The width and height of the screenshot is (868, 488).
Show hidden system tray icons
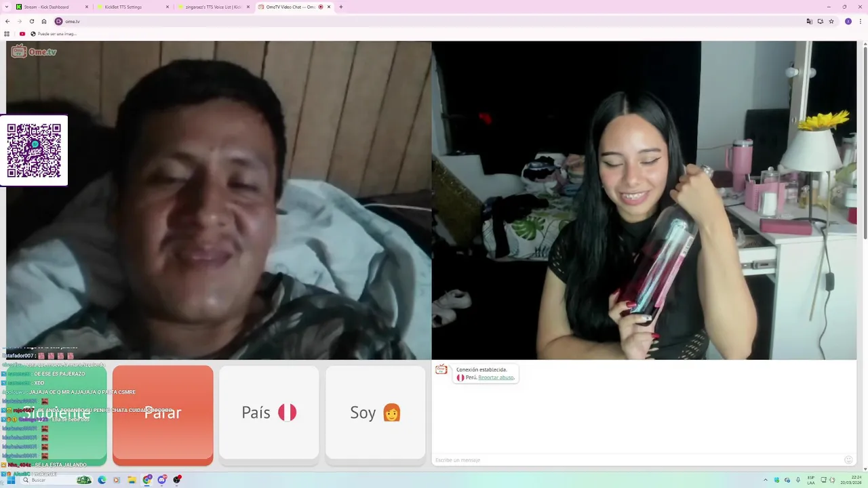coord(766,480)
